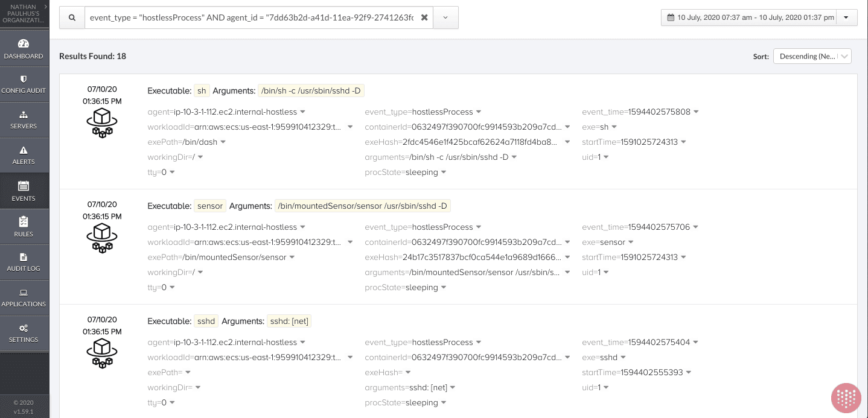
Task: Click the container icon of the sensor event
Action: pos(102,238)
